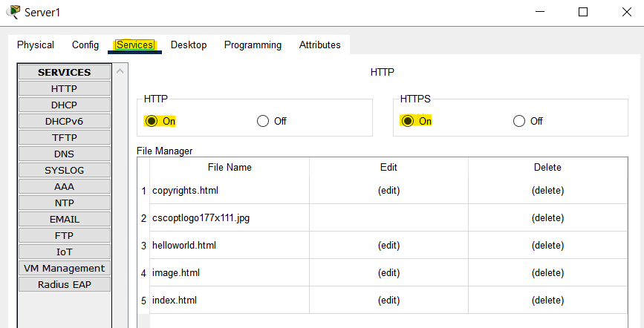Delete the image.html file
This screenshot has width=644, height=328.
[x=548, y=273]
